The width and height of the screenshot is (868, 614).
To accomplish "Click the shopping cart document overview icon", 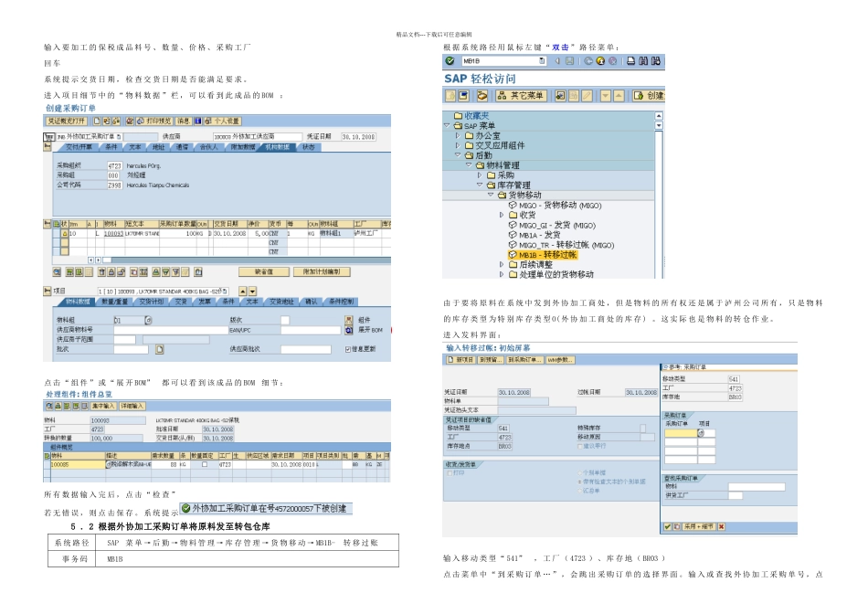I will click(x=49, y=136).
